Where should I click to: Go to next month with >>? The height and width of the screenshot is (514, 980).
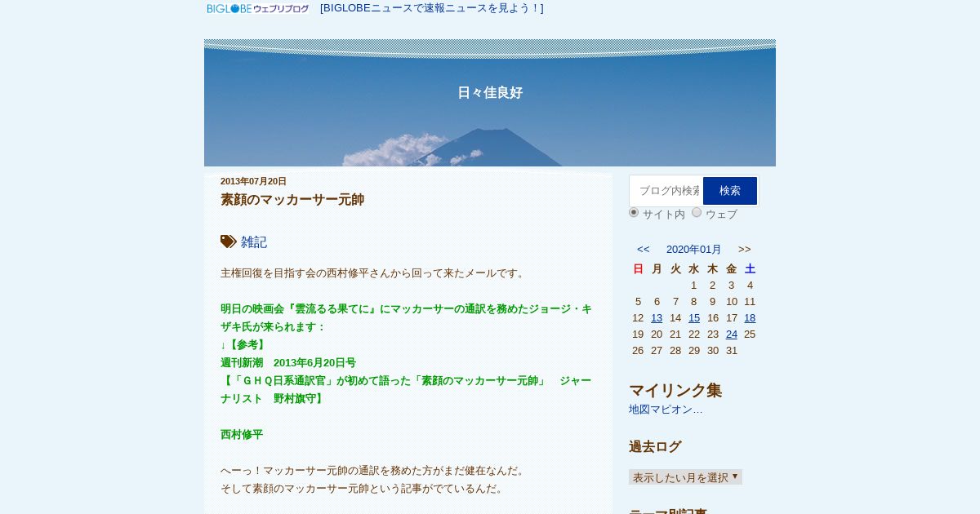[745, 249]
